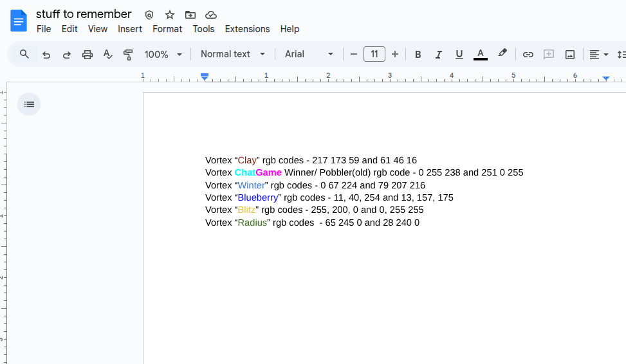The image size is (626, 364).
Task: Click the font size field
Action: pos(374,54)
